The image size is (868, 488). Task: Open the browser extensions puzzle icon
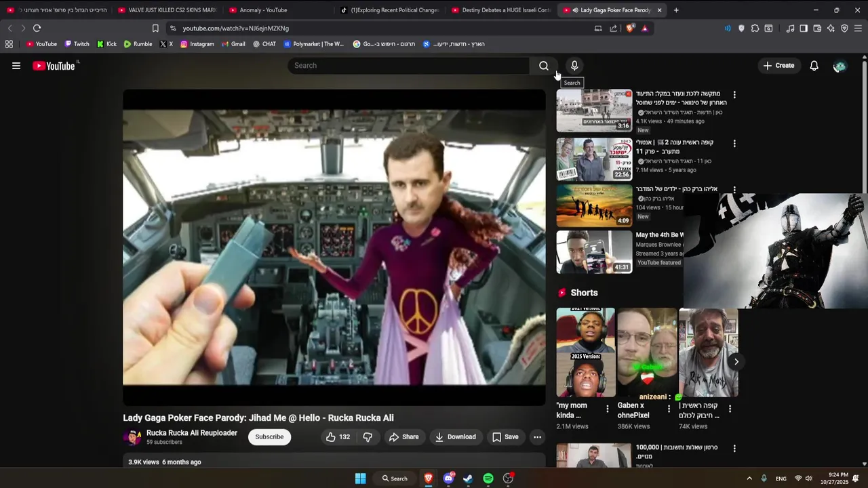click(755, 28)
